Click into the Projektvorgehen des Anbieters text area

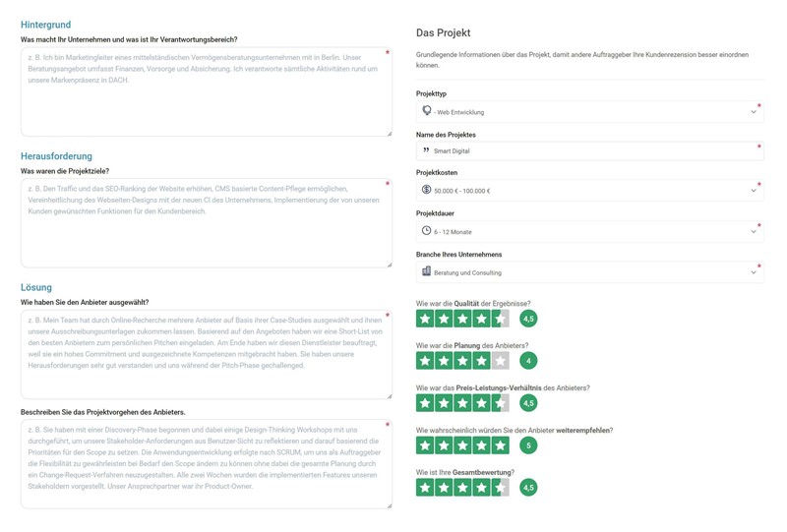point(207,464)
